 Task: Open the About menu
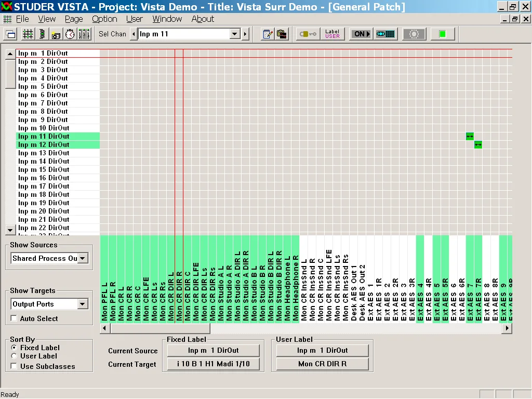tap(203, 19)
